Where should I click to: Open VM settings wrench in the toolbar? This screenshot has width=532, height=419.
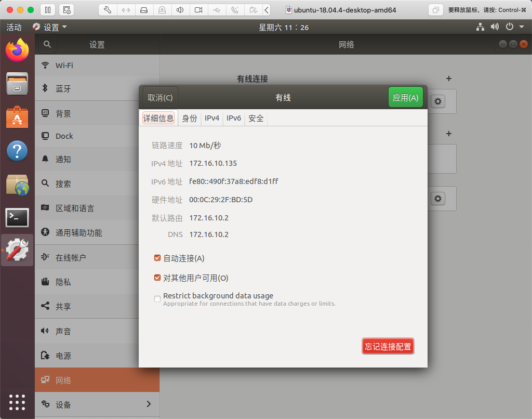[108, 10]
